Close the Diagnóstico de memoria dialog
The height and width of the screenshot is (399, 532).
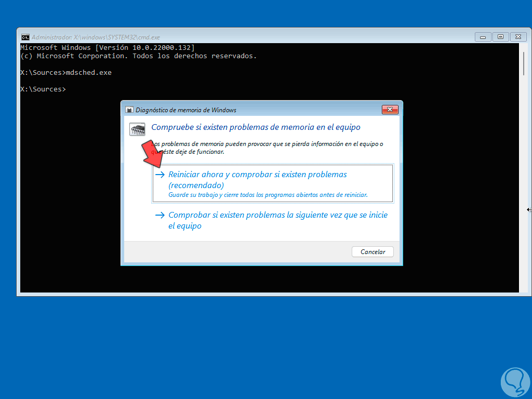390,110
